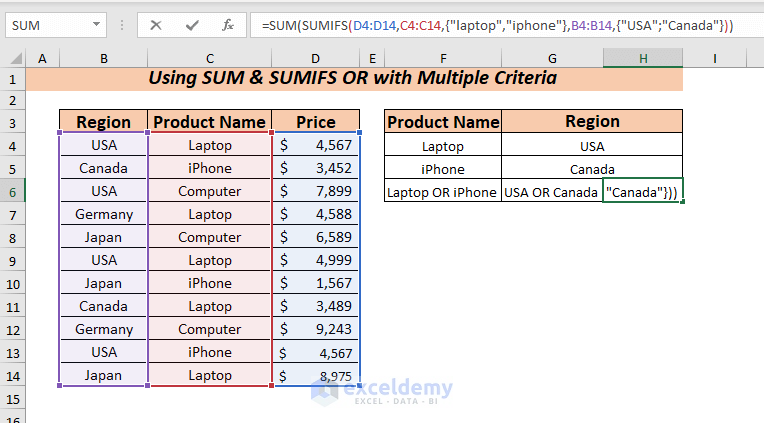Click the title cell 'Using SUM & SUMIFS OR'
Screen dimensions: 764x423
coord(355,78)
